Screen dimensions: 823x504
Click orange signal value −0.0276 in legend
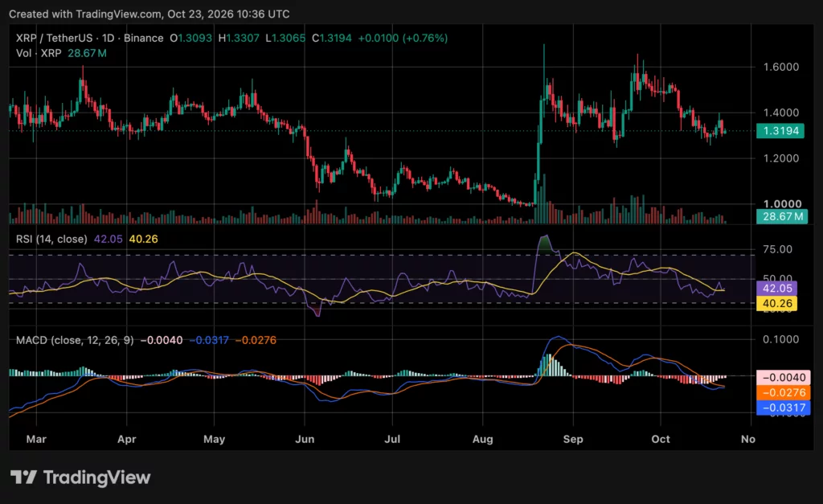pos(256,340)
